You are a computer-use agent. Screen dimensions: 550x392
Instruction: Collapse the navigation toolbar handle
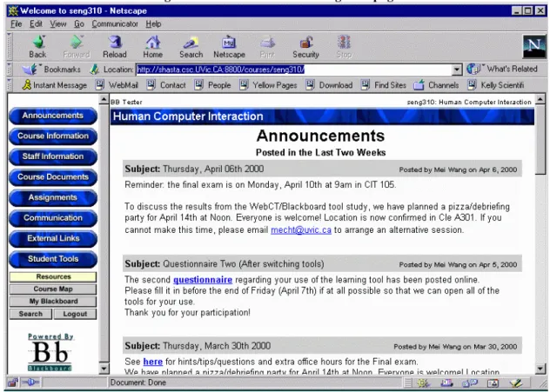(x=10, y=47)
